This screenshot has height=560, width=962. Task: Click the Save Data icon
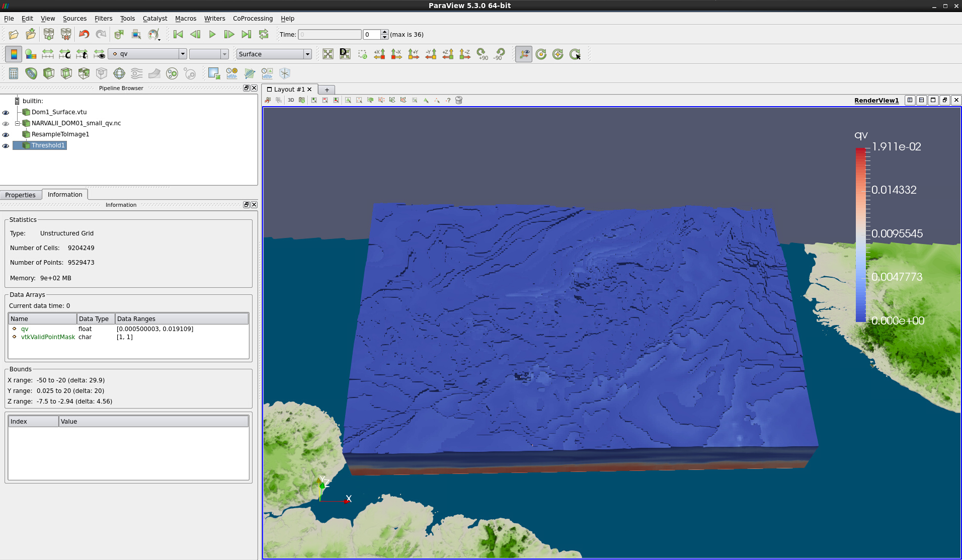tap(31, 34)
